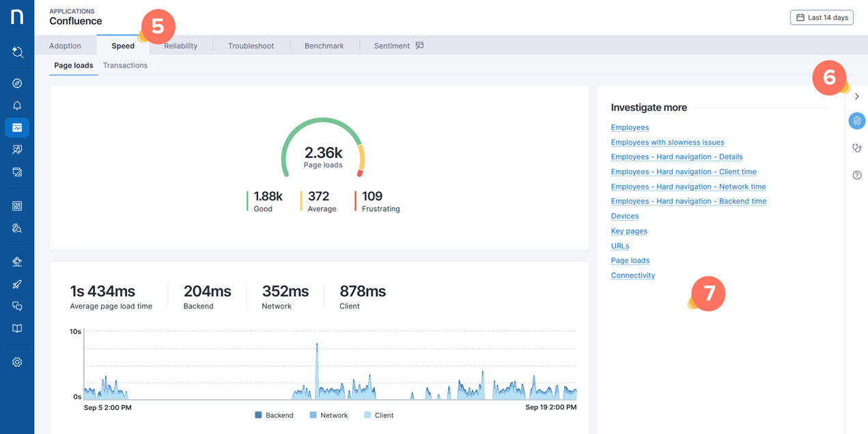
Task: Open the book documentation icon
Action: click(17, 329)
